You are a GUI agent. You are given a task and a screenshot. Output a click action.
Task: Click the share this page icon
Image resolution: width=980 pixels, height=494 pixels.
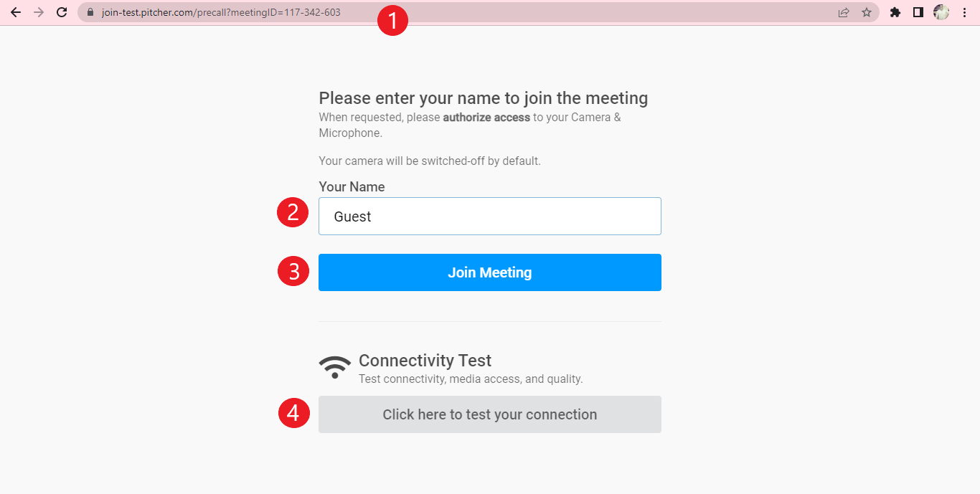pyautogui.click(x=844, y=12)
